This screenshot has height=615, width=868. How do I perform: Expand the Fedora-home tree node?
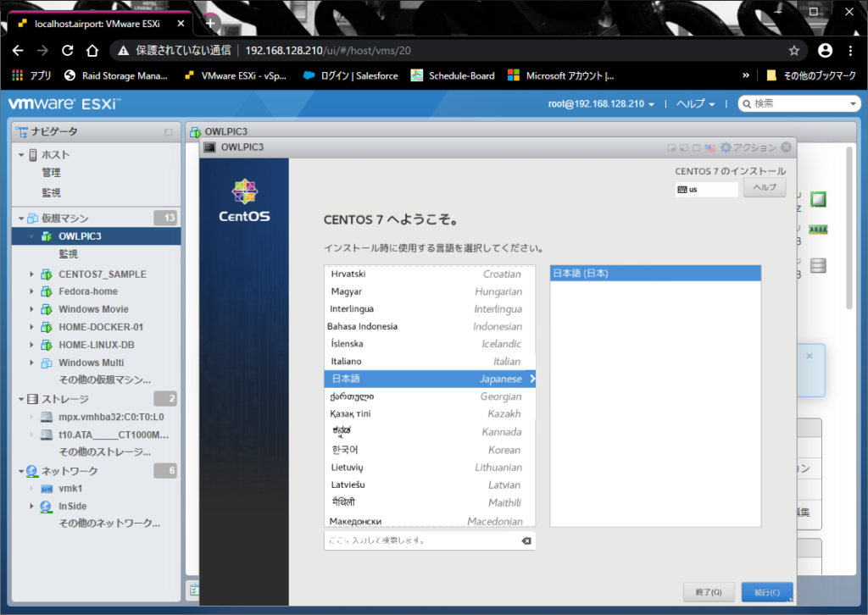[x=31, y=291]
